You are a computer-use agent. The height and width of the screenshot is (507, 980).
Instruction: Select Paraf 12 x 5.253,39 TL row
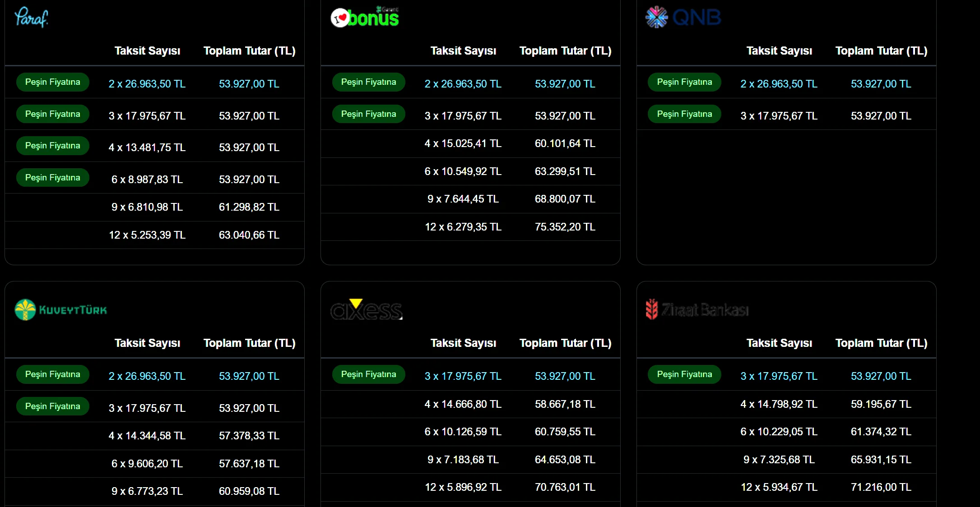147,235
